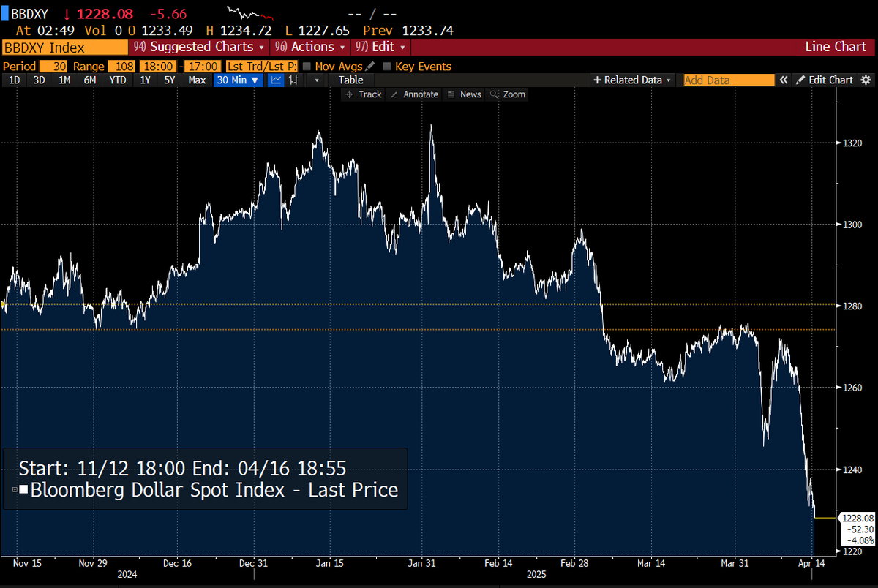Select the 6M range tab
Viewport: 878px width, 588px height.
pyautogui.click(x=90, y=80)
